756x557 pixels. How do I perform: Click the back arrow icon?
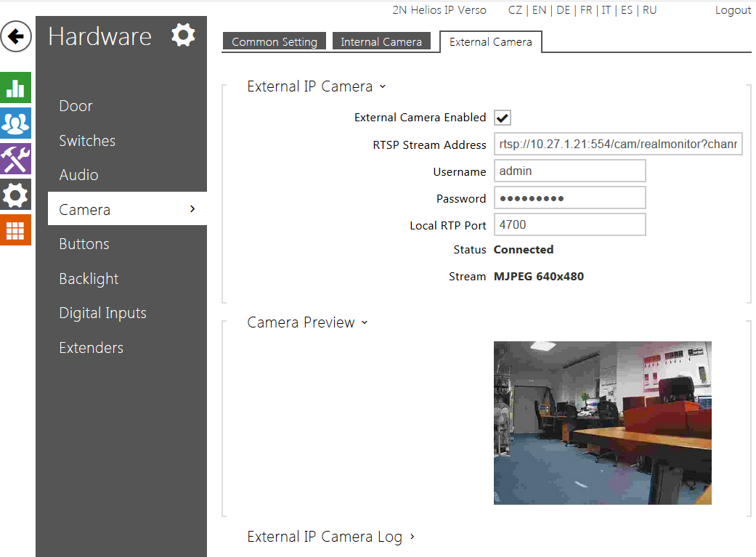[16, 36]
